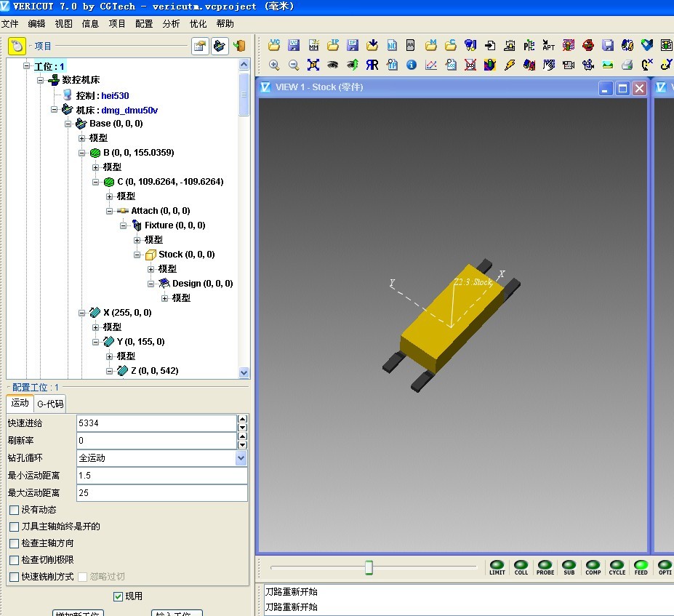This screenshot has width=674, height=616.
Task: Click the APT toolbar icon
Action: coord(548,45)
